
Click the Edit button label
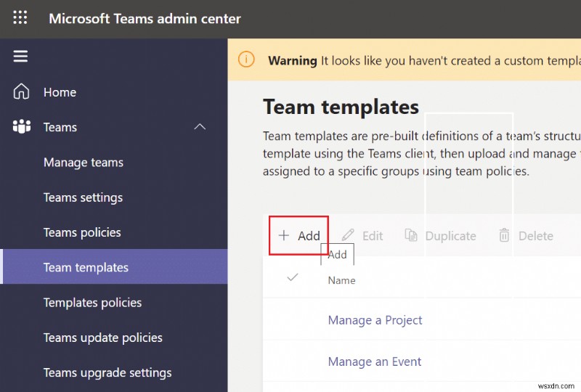click(x=373, y=236)
